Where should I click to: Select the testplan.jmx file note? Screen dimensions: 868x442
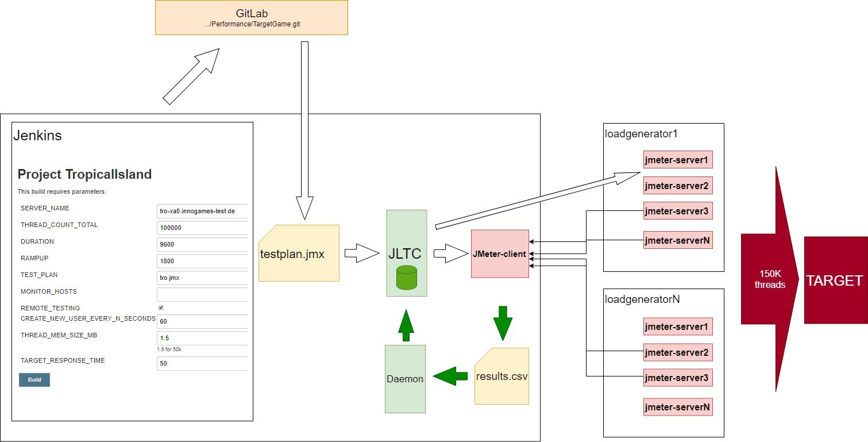pyautogui.click(x=299, y=253)
